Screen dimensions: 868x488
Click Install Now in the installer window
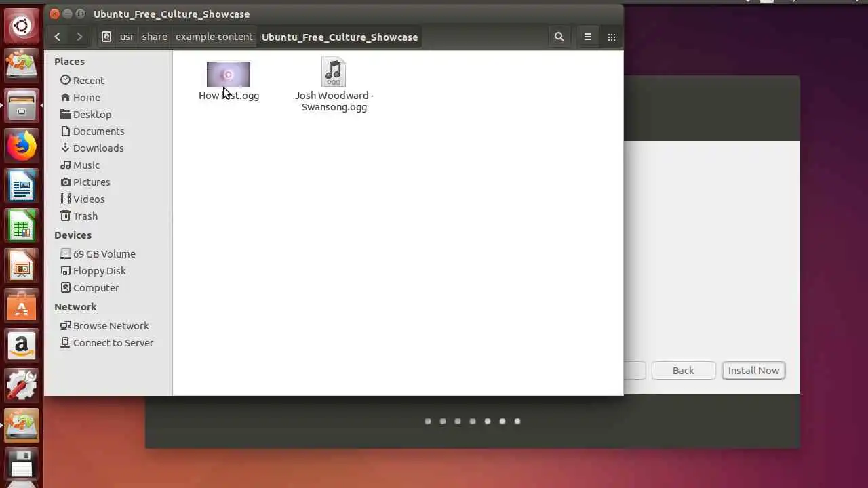pos(753,370)
